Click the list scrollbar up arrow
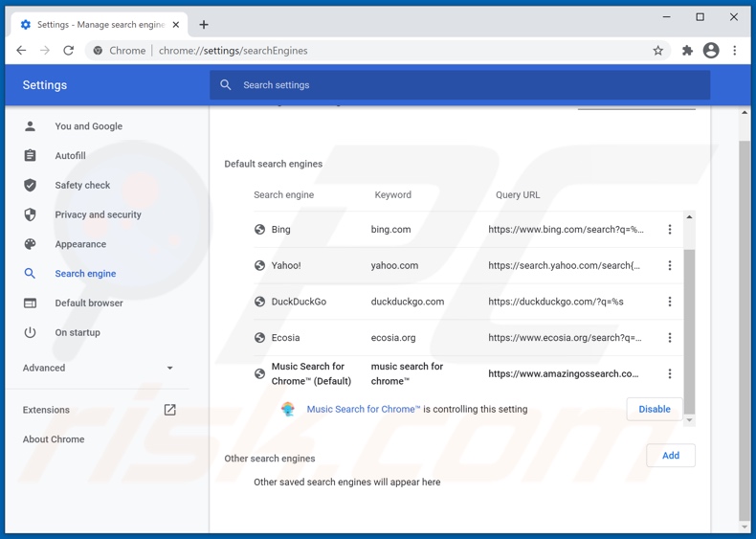This screenshot has height=539, width=756. [x=689, y=217]
